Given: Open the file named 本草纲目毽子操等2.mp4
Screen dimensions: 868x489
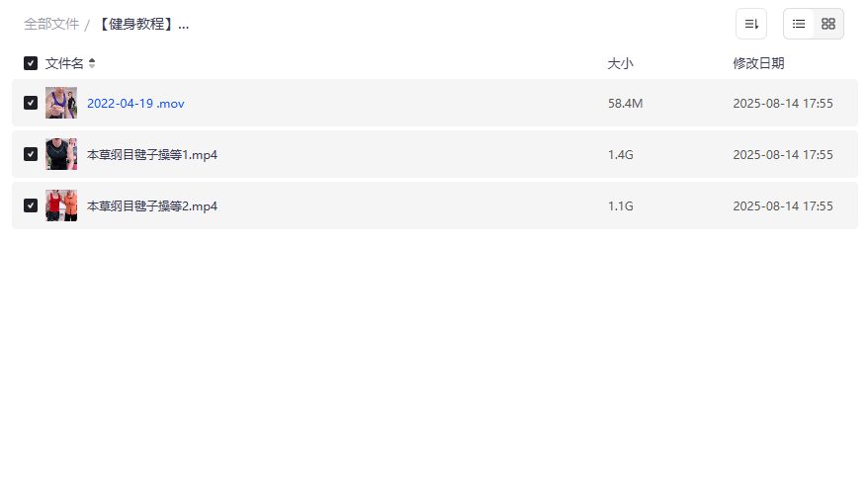Looking at the screenshot, I should tap(152, 205).
